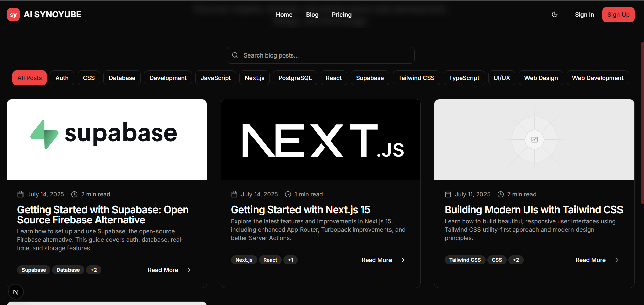Focus the Search blog posts field

click(x=321, y=55)
